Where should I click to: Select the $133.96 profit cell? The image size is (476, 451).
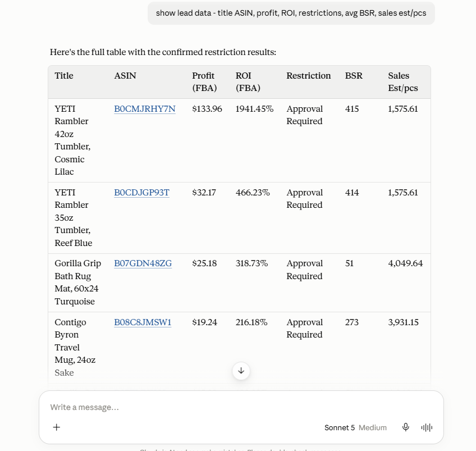[x=207, y=109]
